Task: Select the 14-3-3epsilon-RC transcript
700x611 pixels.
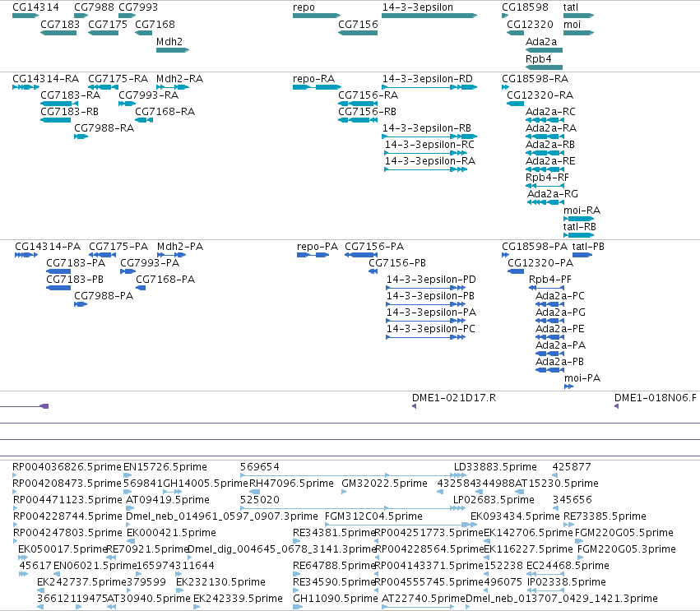Action: 426,153
